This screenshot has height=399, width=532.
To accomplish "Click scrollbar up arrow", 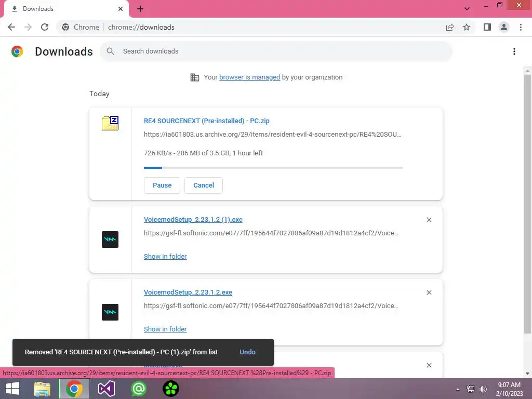I will [527, 70].
